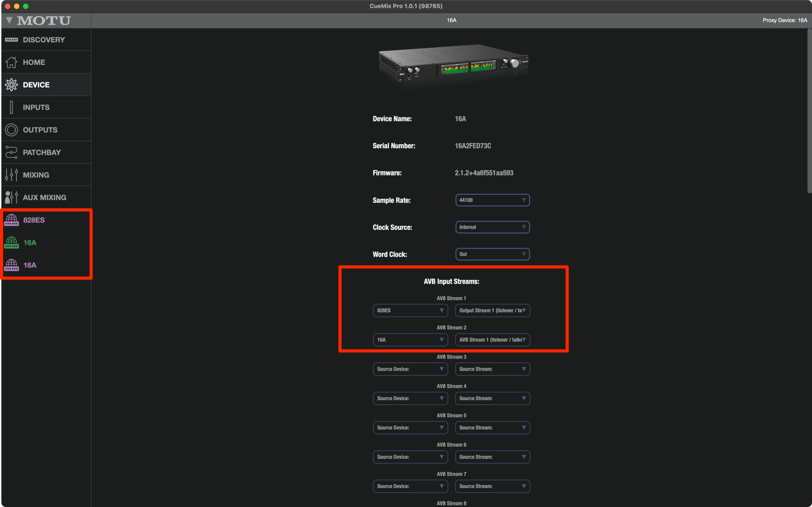Screen dimensions: 812x507
Task: Click the Mixing sliders icon
Action: [x=11, y=175]
